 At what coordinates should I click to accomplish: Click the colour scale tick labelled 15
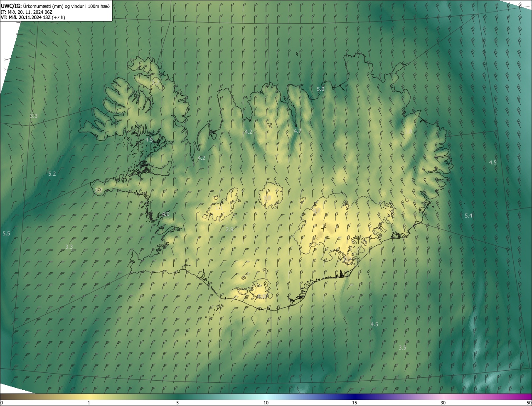pyautogui.click(x=355, y=403)
